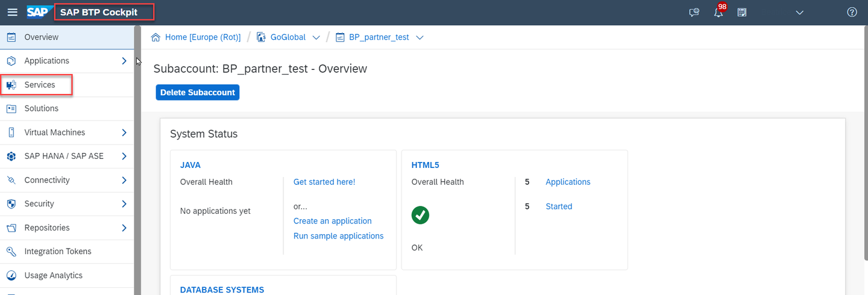
Task: Click the SAP BTP Cockpit title
Action: point(99,12)
